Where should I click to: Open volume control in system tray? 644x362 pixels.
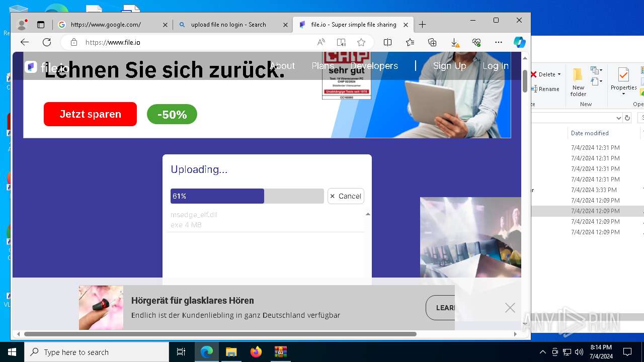579,352
